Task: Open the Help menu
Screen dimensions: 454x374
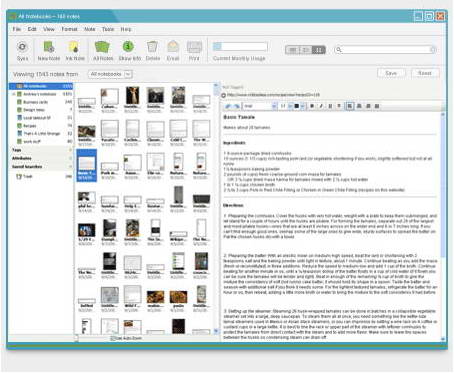Action: click(126, 29)
